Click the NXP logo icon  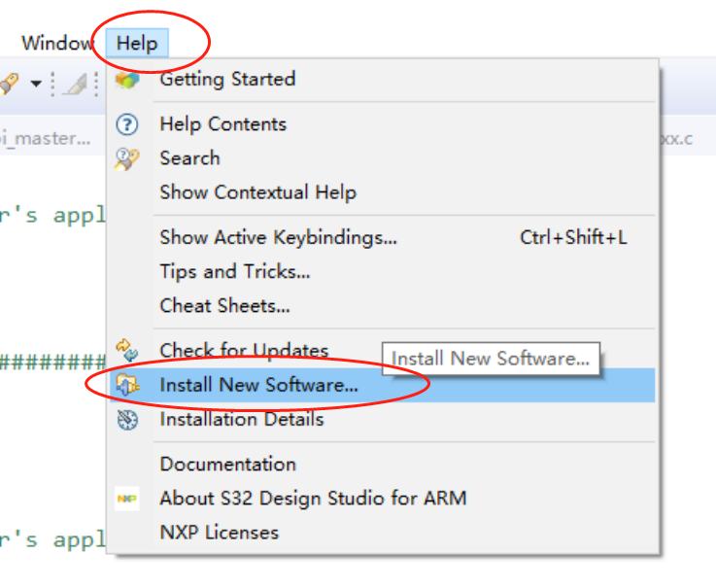pos(127,499)
